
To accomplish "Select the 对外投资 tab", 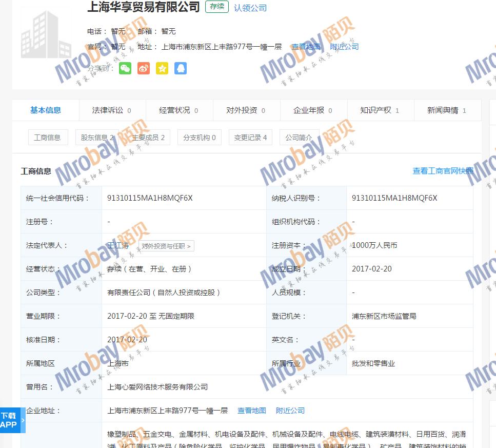I will pyautogui.click(x=246, y=110).
